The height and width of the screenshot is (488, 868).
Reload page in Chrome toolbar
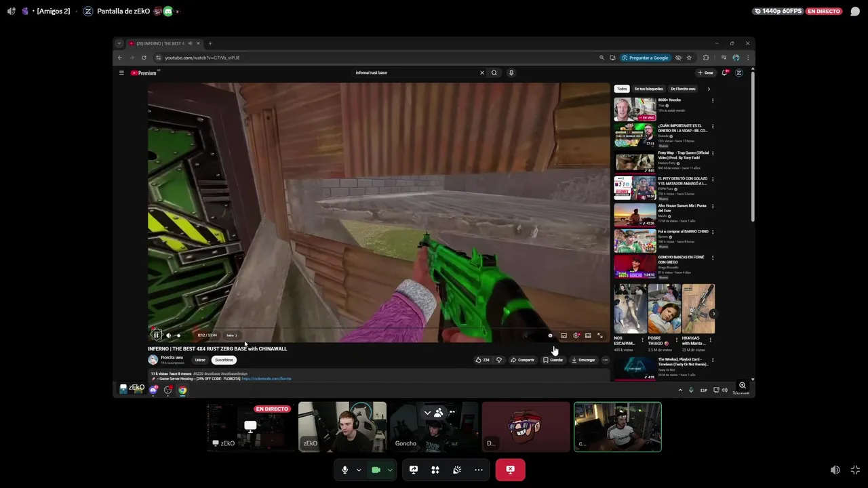[x=144, y=58]
